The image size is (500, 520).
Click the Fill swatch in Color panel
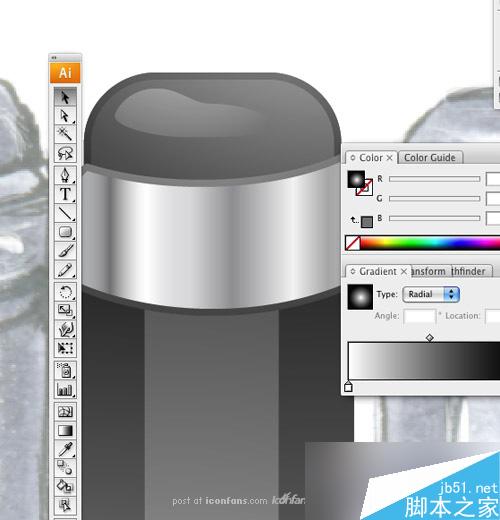pos(356,179)
